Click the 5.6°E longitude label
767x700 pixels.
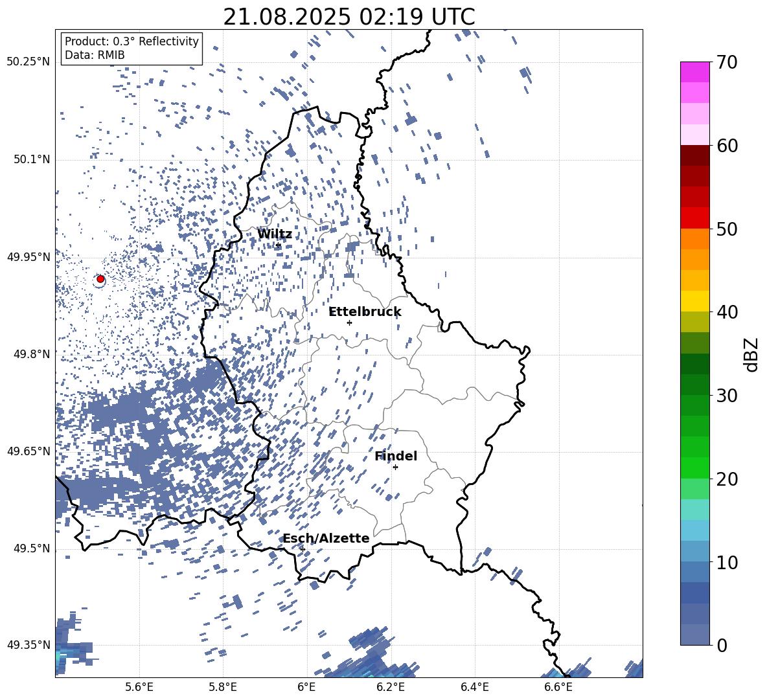tap(139, 687)
